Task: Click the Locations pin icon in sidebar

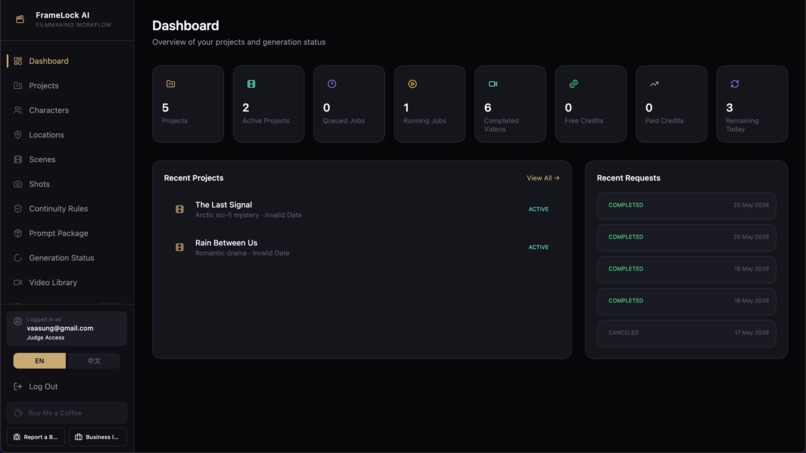Action: pyautogui.click(x=18, y=135)
